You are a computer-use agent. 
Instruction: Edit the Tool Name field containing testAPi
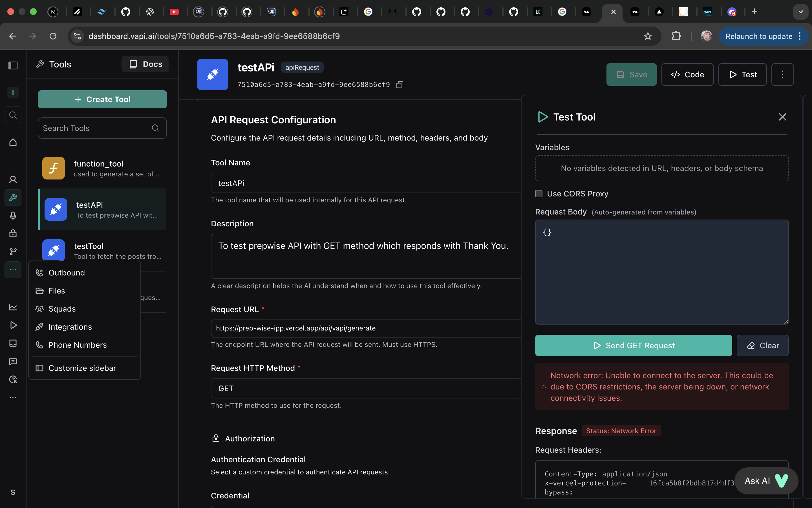click(x=366, y=183)
